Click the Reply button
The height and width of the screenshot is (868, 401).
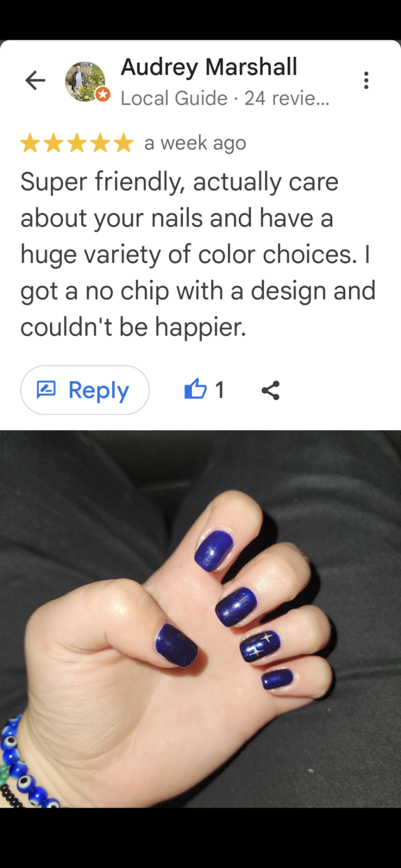point(85,390)
